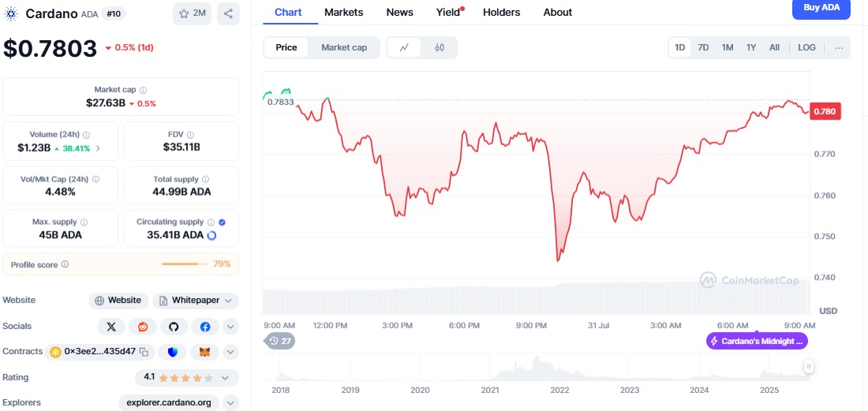This screenshot has width=868, height=411.
Task: Open the Holders tab
Action: [501, 12]
